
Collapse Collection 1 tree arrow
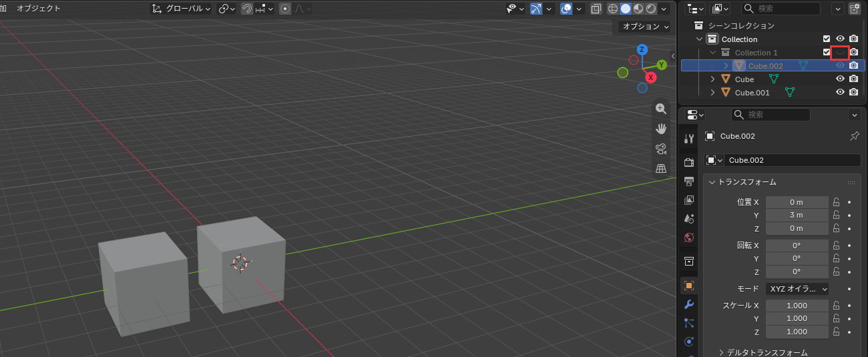(x=712, y=52)
